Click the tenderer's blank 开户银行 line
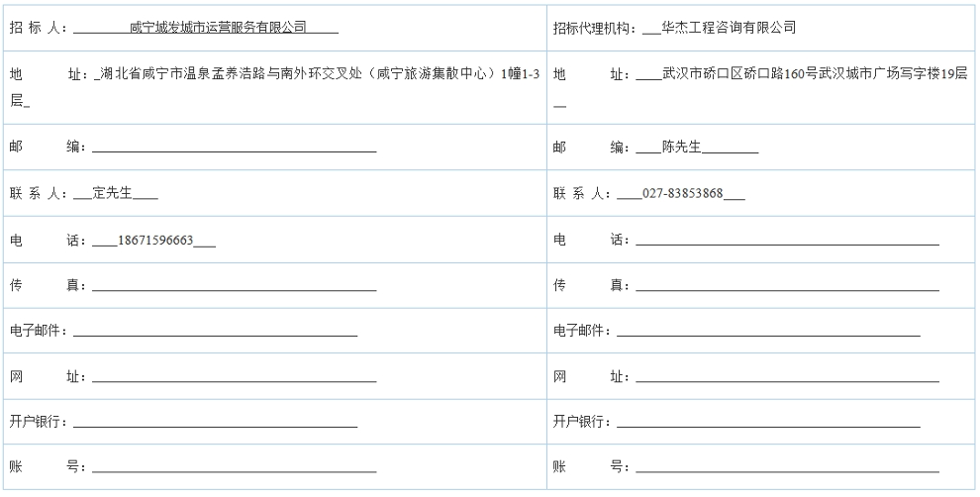Screen dimensions: 980x497 tap(215, 423)
